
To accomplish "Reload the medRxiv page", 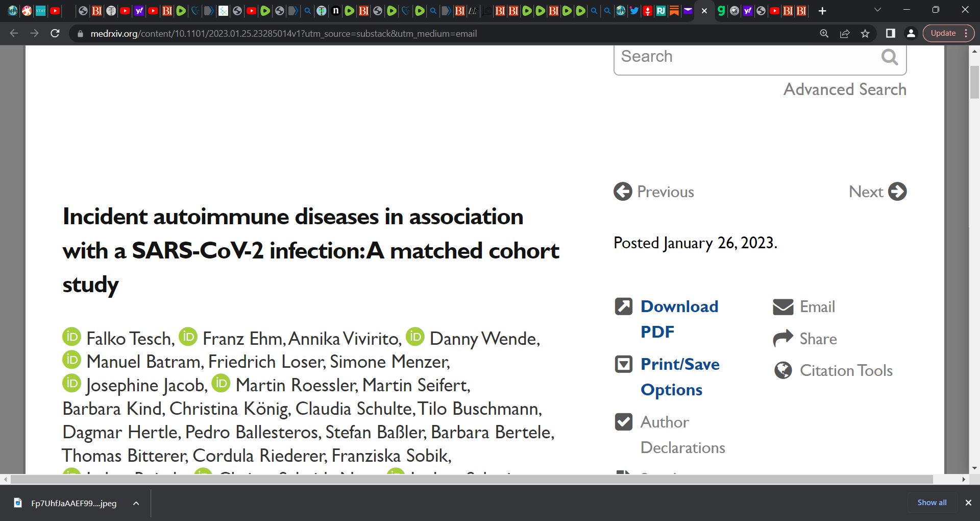I will point(55,33).
